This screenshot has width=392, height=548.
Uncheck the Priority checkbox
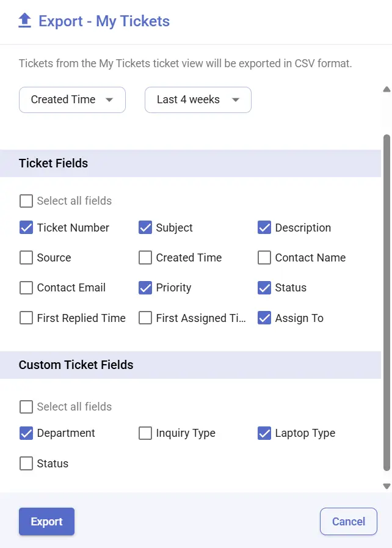145,287
